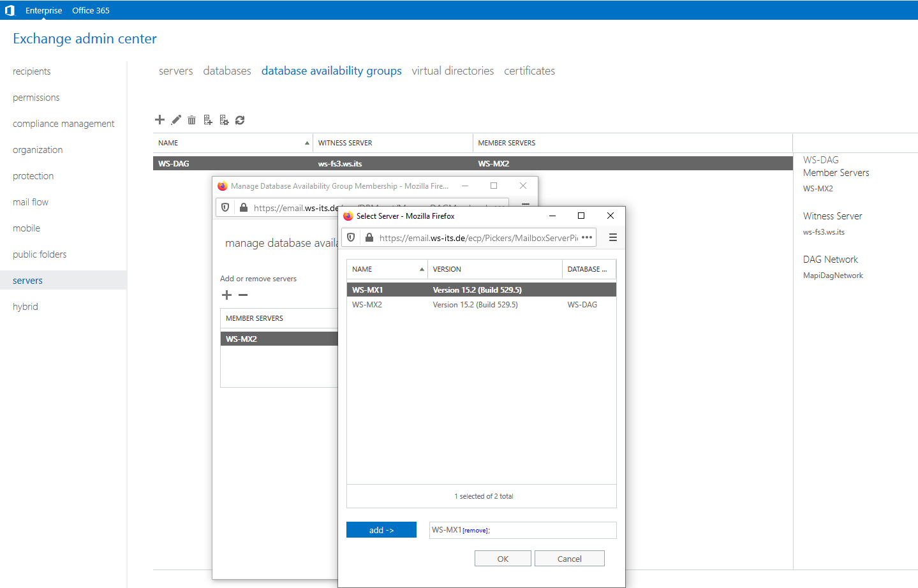Delete the selected DAG with trash icon
The height and width of the screenshot is (588, 918).
(191, 120)
